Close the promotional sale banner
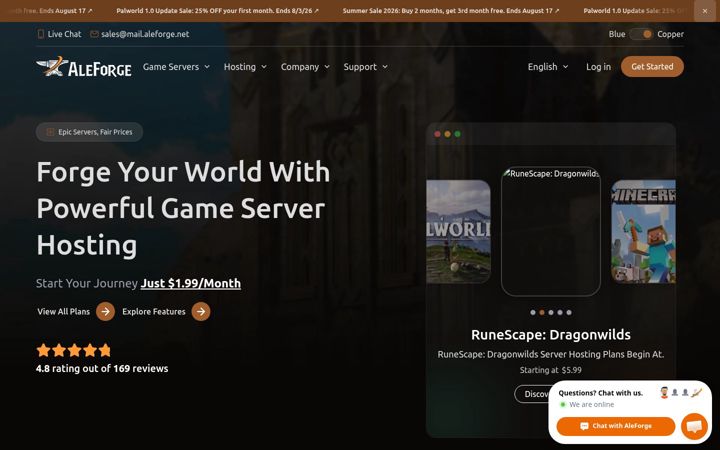The width and height of the screenshot is (720, 450). (705, 11)
